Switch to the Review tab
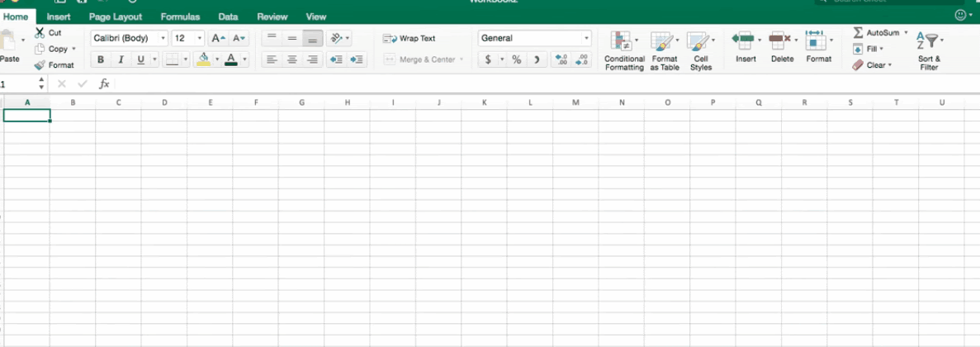The width and height of the screenshot is (980, 347). click(x=272, y=17)
